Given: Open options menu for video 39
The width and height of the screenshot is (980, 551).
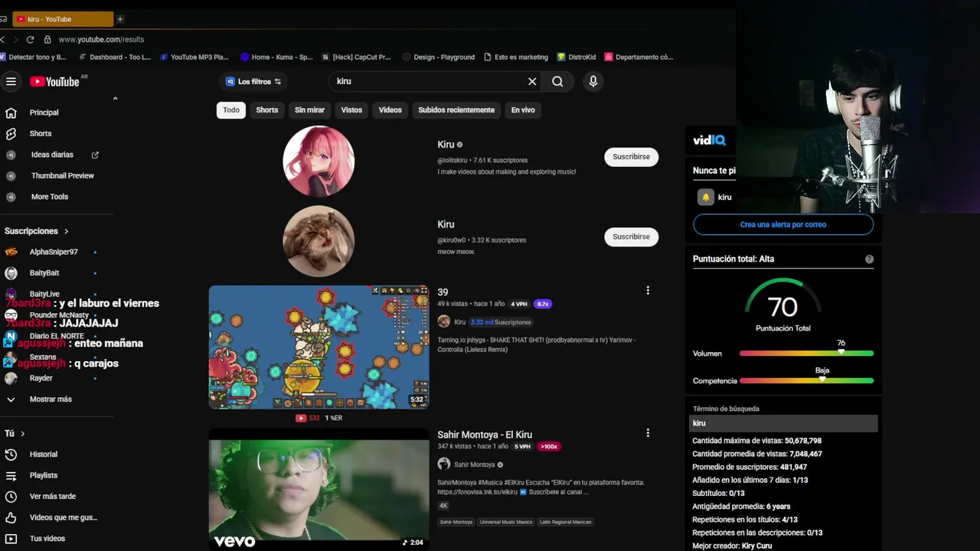Looking at the screenshot, I should (648, 291).
